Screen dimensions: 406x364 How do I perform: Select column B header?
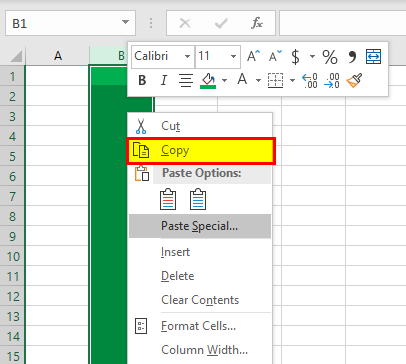click(x=108, y=56)
